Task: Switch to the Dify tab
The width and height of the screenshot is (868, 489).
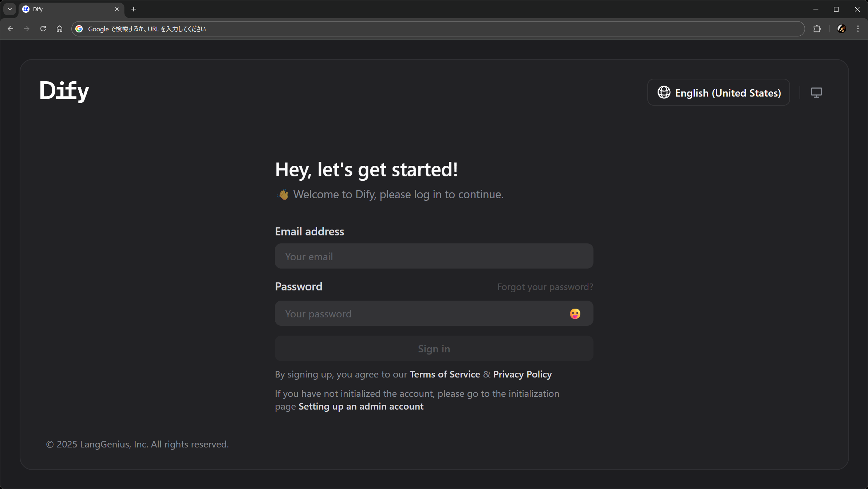Action: (x=66, y=9)
